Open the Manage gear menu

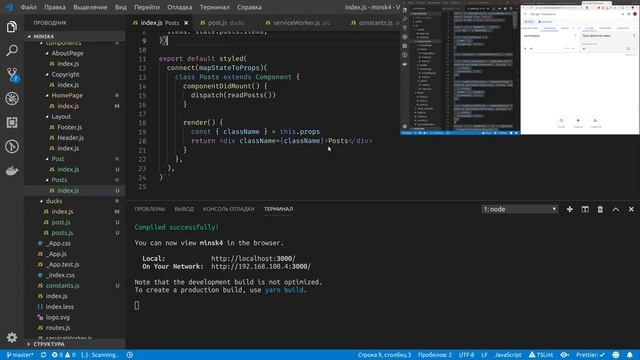[12, 337]
